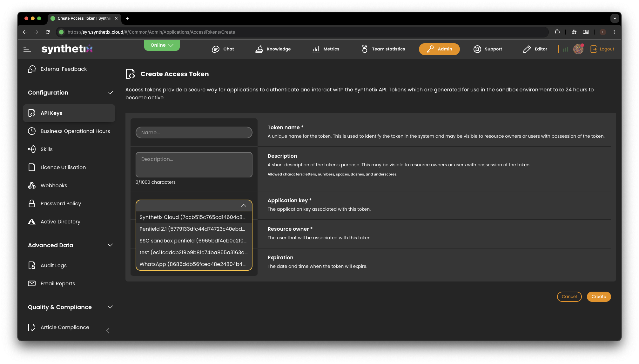
Task: Collapse the Advanced Data section
Action: [110, 245]
